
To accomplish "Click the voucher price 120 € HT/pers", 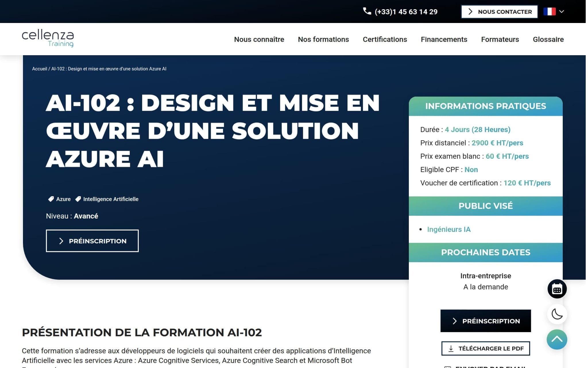I will pyautogui.click(x=527, y=183).
